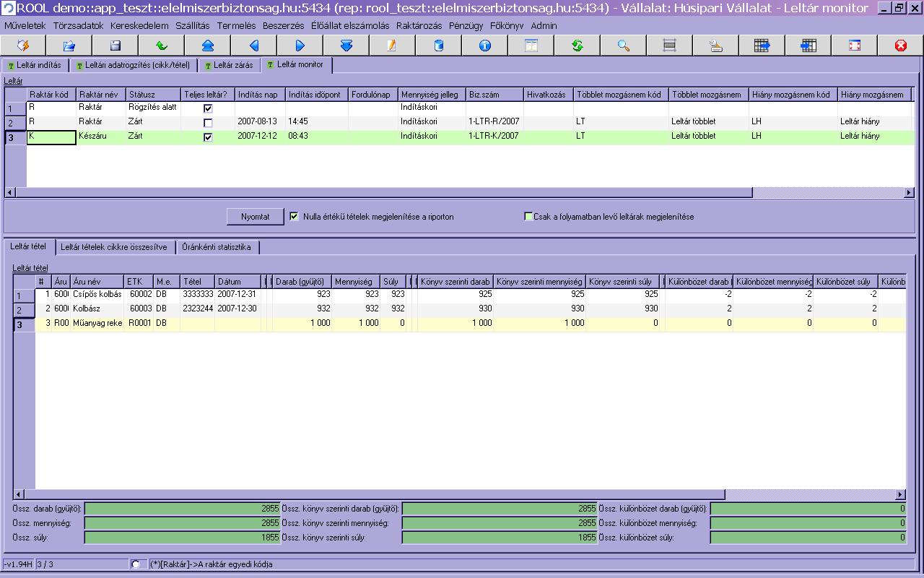Click the magnifying glass search icon
The image size is (924, 578).
coord(624,46)
